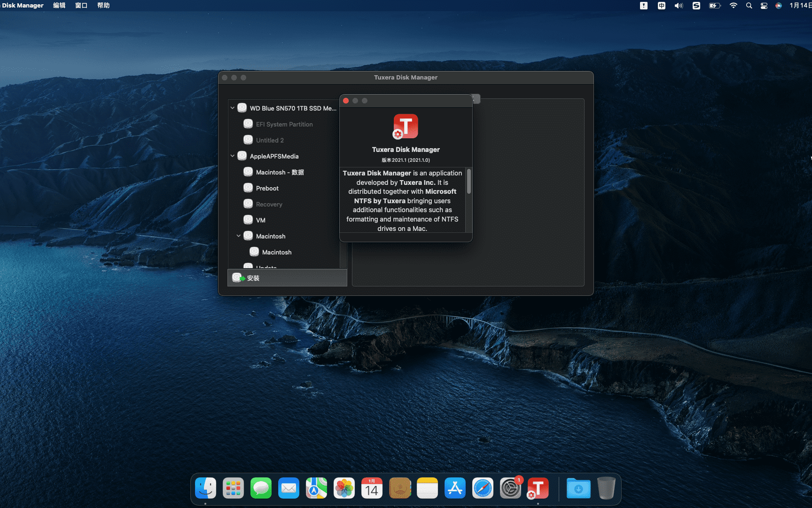Screen dimensions: 812x508
Task: Open Notes from the Dock
Action: coord(427,488)
